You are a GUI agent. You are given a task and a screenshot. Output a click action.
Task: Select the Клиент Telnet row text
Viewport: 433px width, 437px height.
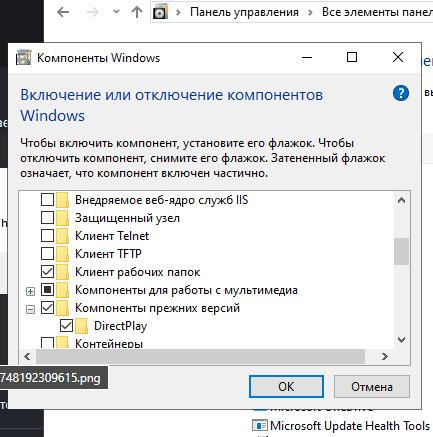pyautogui.click(x=112, y=236)
